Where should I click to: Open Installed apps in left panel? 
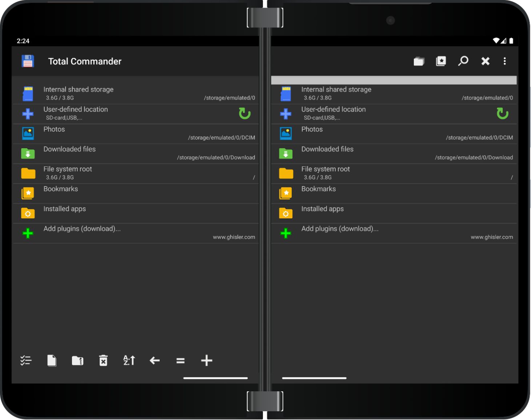point(136,214)
